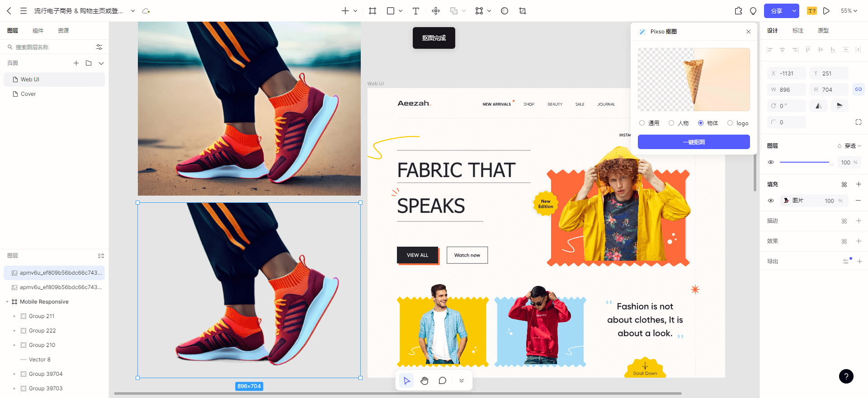Open the 穿透 blend mode dropdown
This screenshot has height=398, width=868.
850,146
